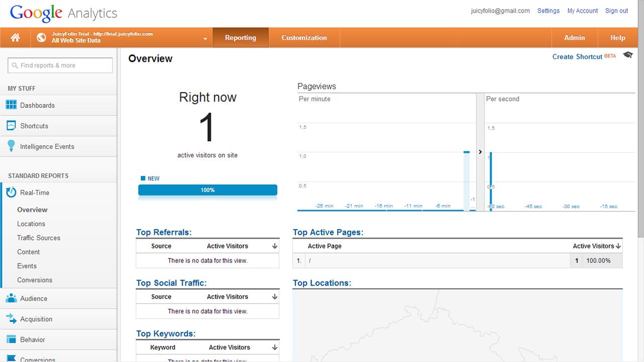Select Content under Real-Time

(x=28, y=252)
